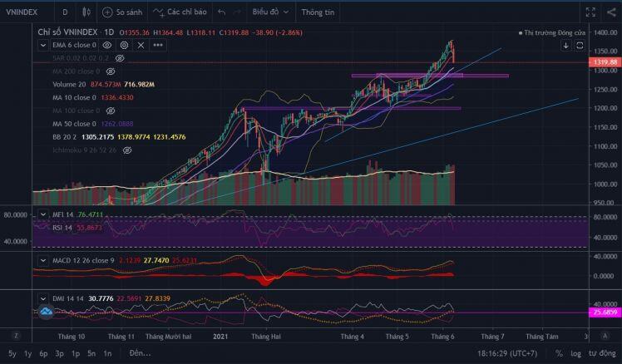Toggle percent scale mode
The image size is (622, 364).
[559, 353]
